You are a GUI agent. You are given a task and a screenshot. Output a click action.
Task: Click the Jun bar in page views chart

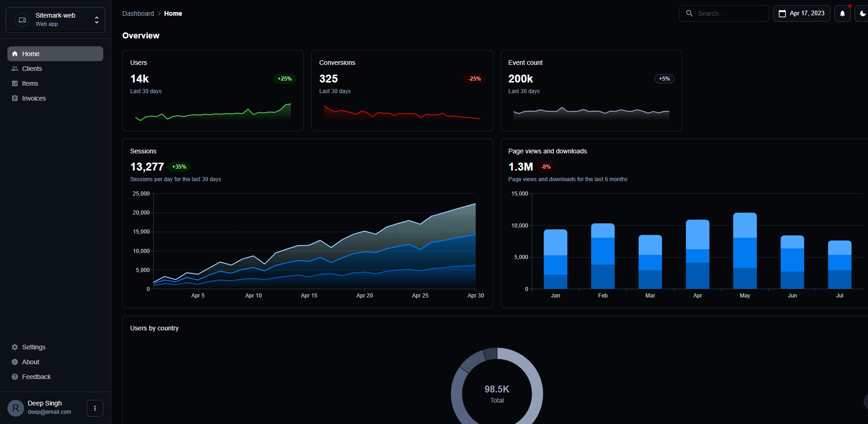pyautogui.click(x=793, y=262)
